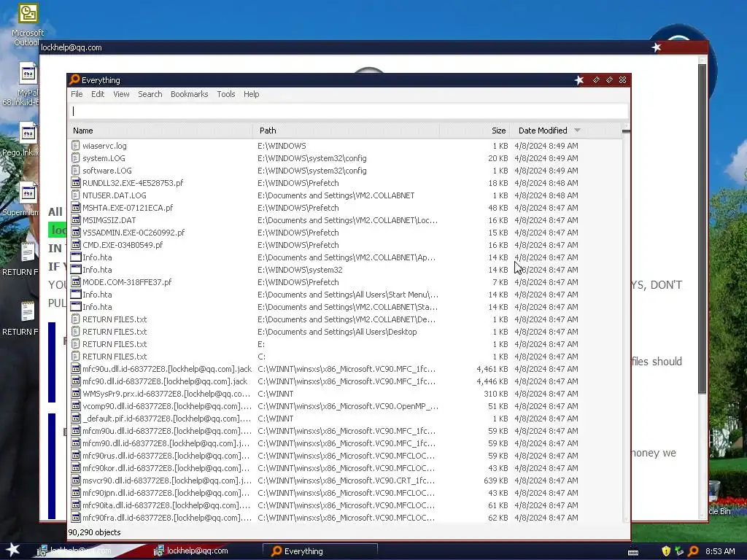Click the 90,290 objects status bar text
This screenshot has height=560, width=747.
coord(94,532)
